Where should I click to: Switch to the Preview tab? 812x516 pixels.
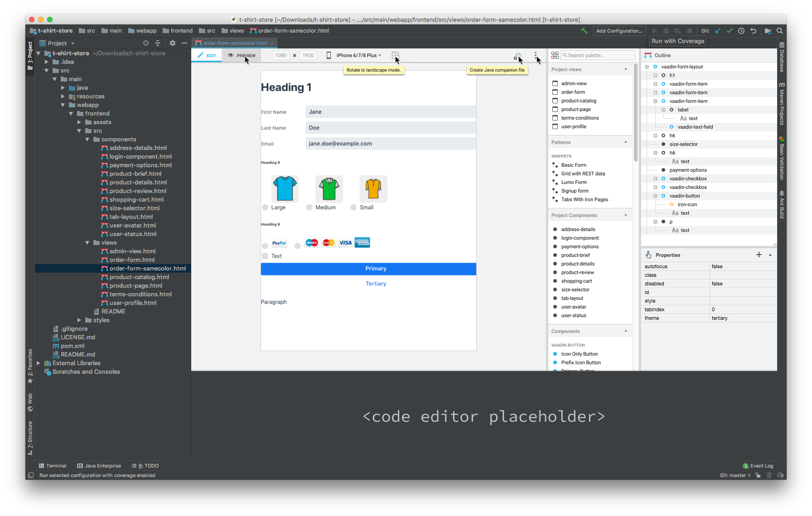click(x=242, y=55)
